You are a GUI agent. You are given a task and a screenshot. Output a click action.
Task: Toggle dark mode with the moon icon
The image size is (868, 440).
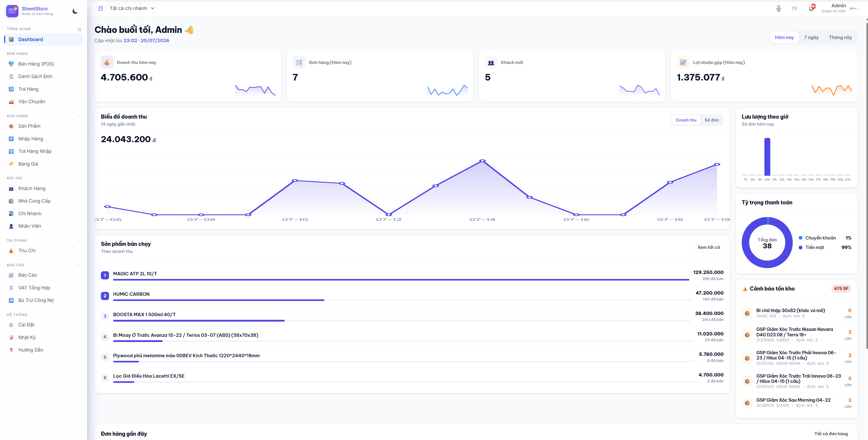click(75, 11)
